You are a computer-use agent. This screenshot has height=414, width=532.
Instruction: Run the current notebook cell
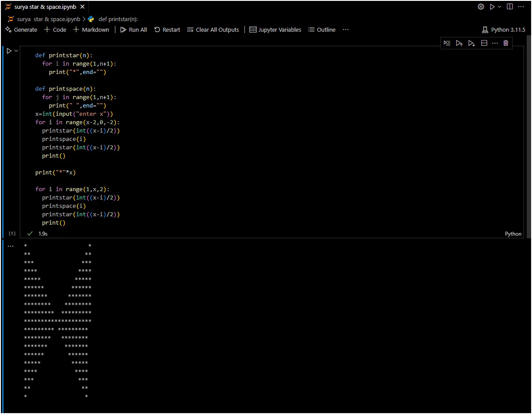[x=9, y=51]
